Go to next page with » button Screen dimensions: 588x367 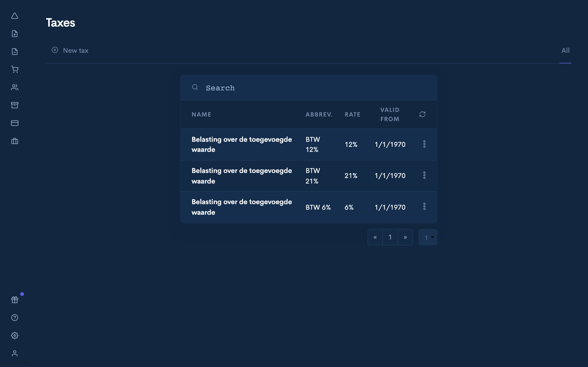405,237
